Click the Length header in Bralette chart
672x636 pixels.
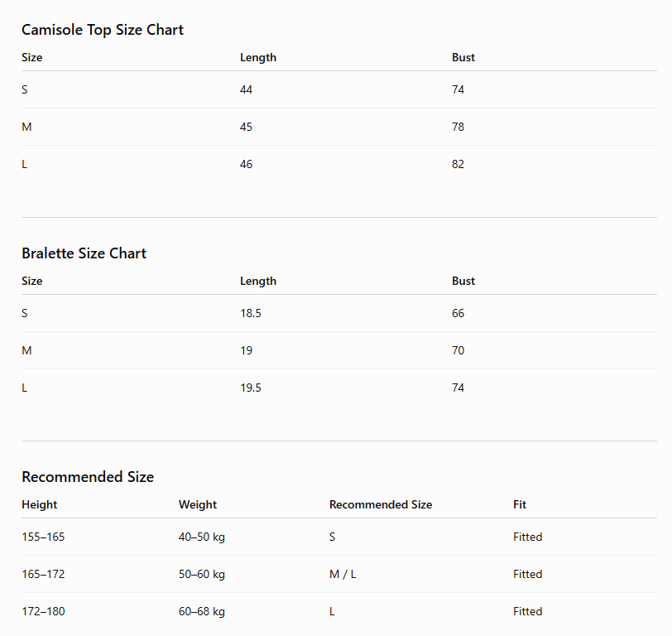pos(258,281)
